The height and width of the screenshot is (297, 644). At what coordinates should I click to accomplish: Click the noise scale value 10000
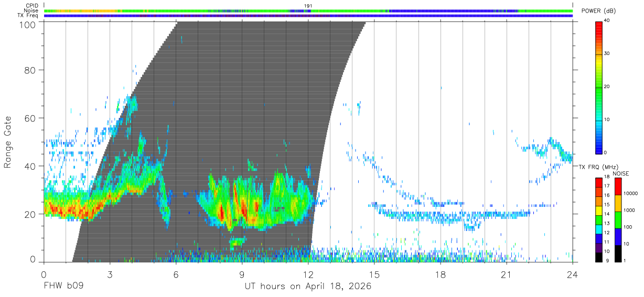(x=631, y=194)
